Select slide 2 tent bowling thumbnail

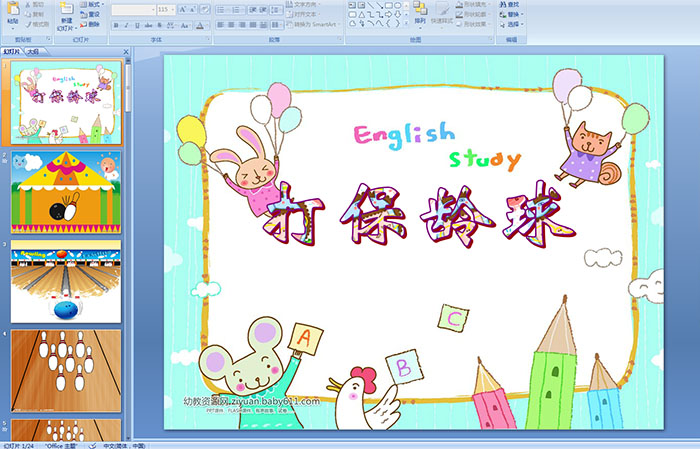(x=66, y=192)
